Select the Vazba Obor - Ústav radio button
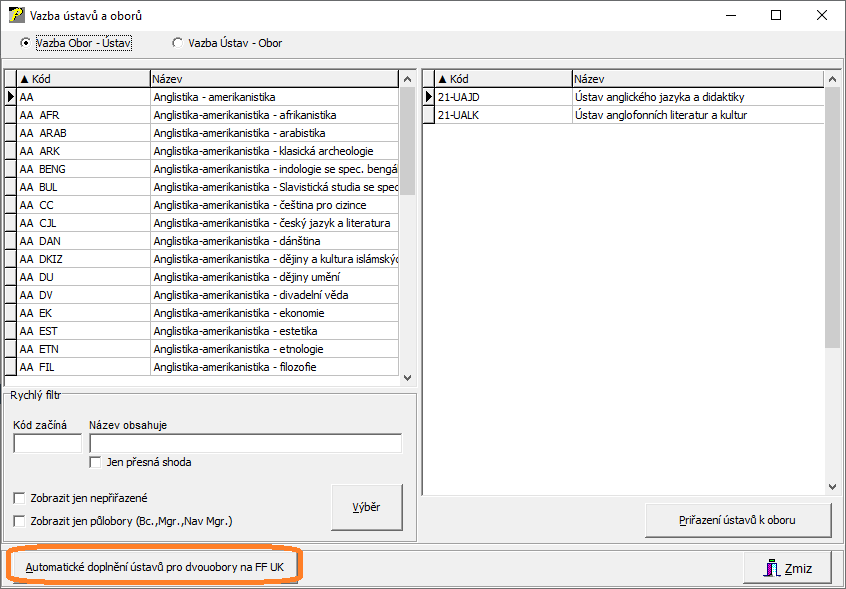Screen dimensions: 846x589 coord(25,43)
